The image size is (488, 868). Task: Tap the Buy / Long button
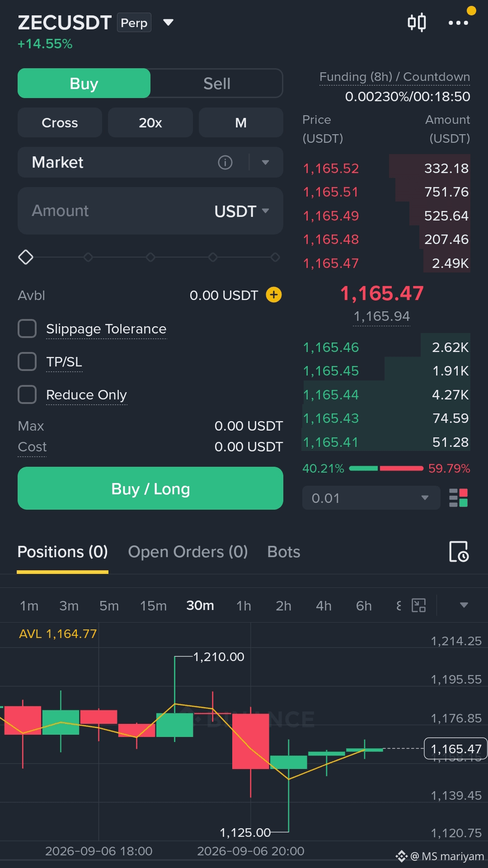pyautogui.click(x=150, y=488)
